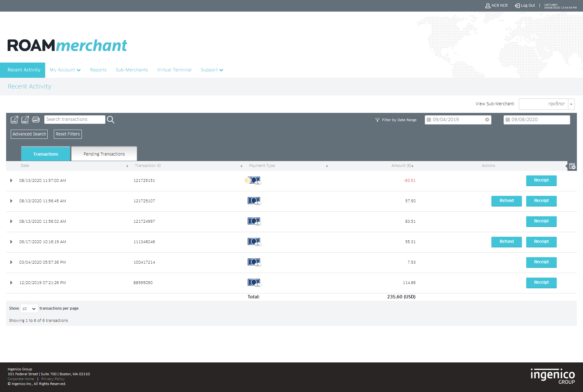Sort by the Payment Type column
Image resolution: width=583 pixels, height=392 pixels.
click(327, 166)
